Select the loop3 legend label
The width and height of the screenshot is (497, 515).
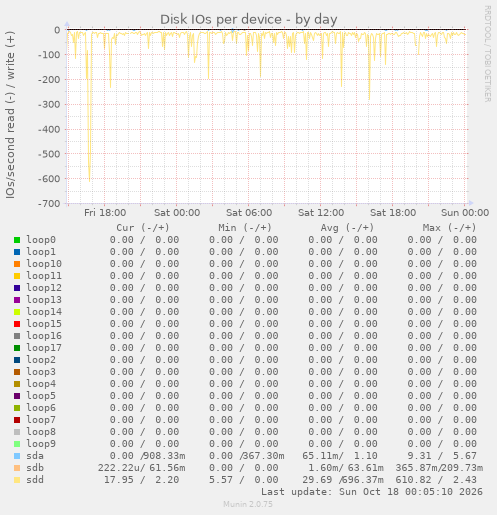41,372
